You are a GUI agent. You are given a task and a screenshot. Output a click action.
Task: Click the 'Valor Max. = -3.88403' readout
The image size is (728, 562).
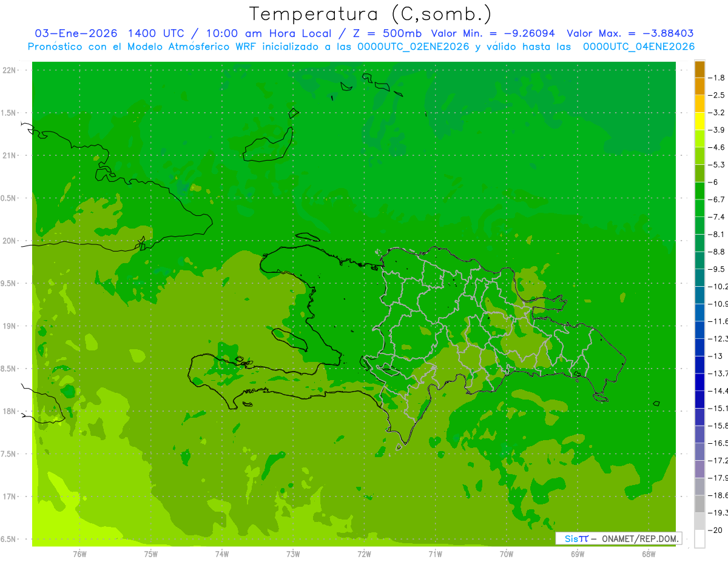click(630, 34)
